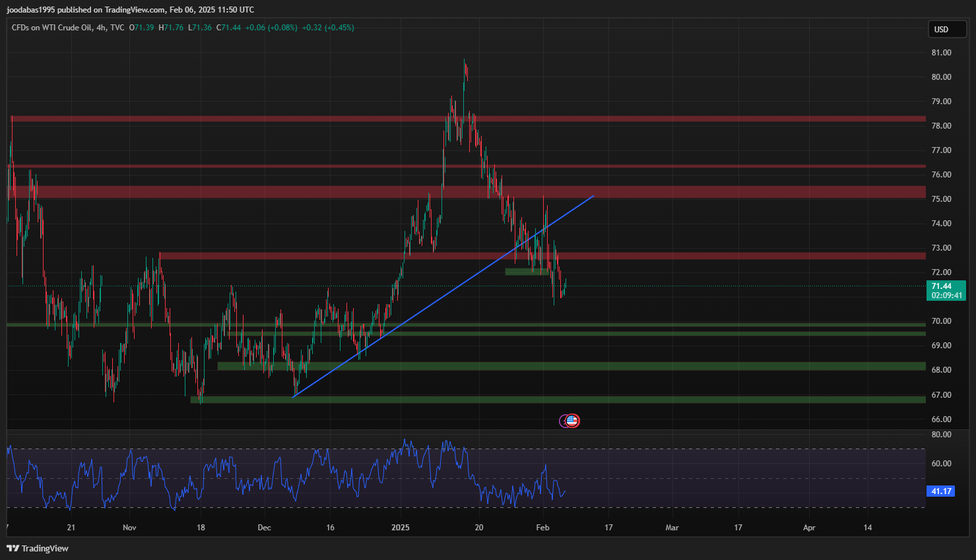Click the 70.00 price scale label
Screen dimensions: 976x560
pos(941,321)
